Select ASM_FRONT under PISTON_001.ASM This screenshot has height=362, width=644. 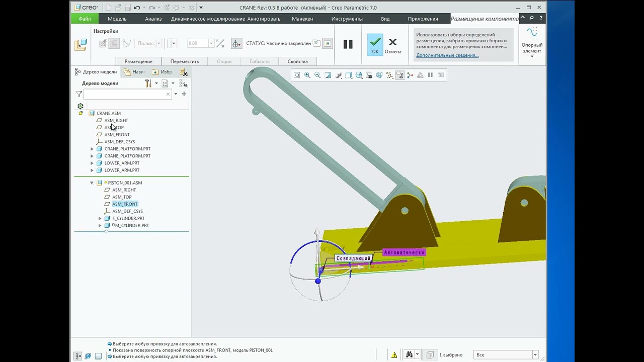click(125, 204)
